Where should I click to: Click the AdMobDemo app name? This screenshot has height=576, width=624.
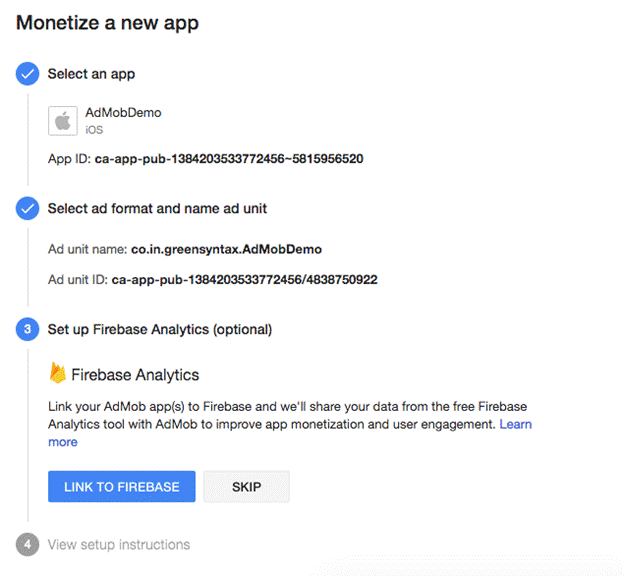[123, 113]
